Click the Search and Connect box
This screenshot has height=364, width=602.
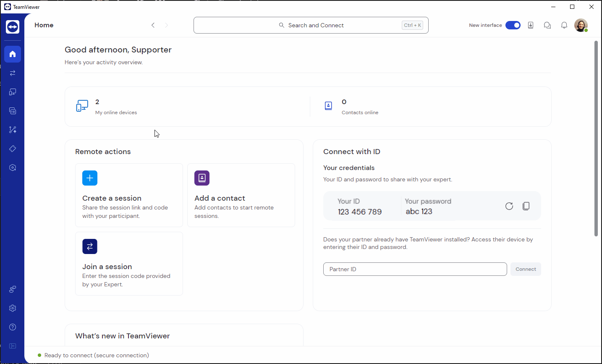point(311,25)
